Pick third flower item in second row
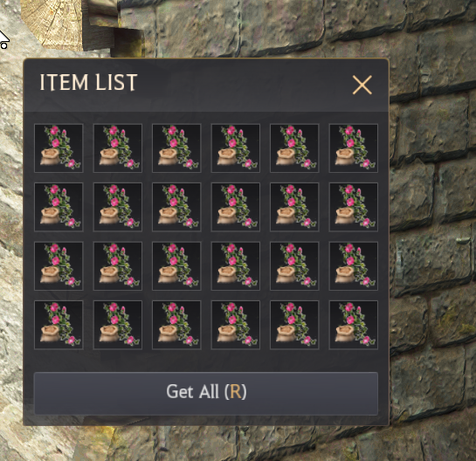This screenshot has width=476, height=461. pyautogui.click(x=176, y=207)
